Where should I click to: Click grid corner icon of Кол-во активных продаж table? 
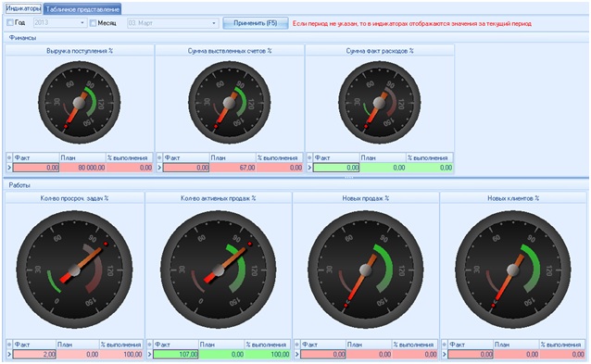click(150, 345)
